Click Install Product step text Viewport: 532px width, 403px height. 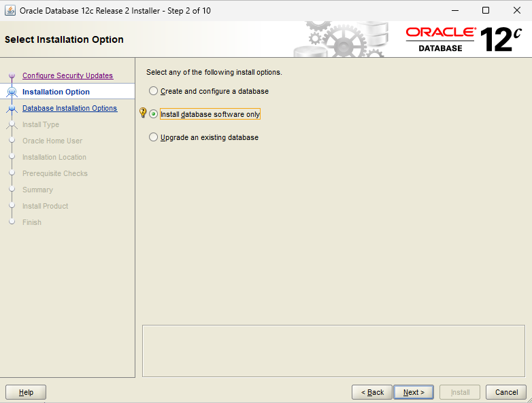pyautogui.click(x=45, y=206)
